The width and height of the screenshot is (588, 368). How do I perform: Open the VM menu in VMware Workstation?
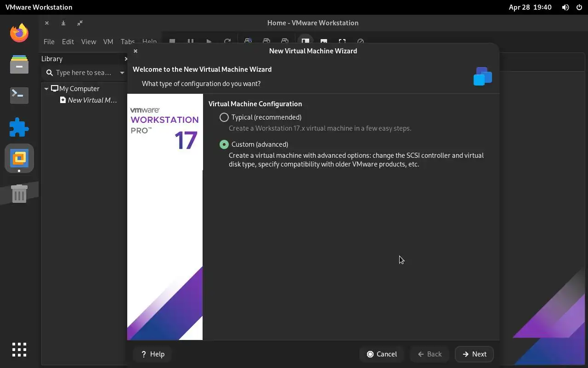[x=108, y=41]
